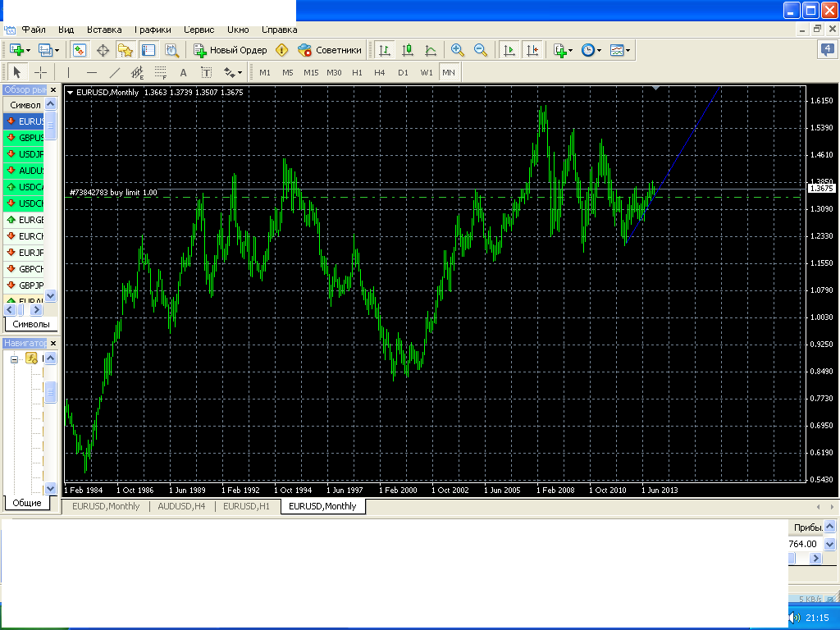Image resolution: width=840 pixels, height=630 pixels.
Task: Toggle chart shift
Action: pos(532,50)
